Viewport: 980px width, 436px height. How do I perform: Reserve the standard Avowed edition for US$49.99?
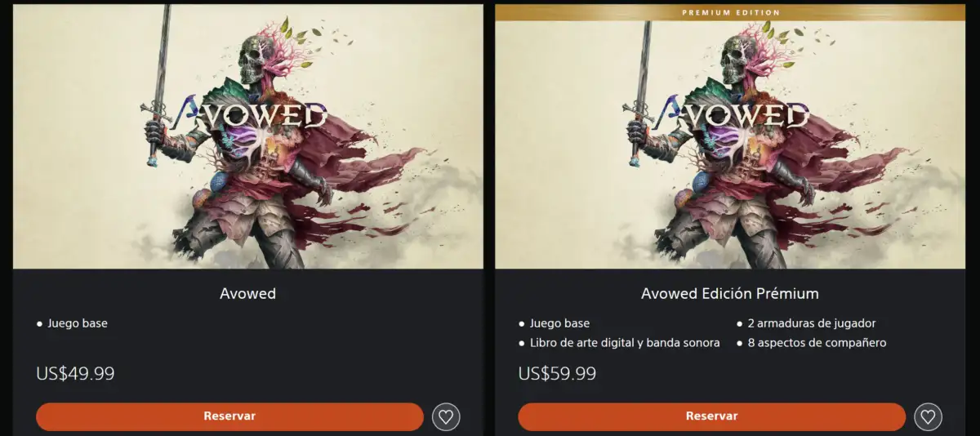229,416
